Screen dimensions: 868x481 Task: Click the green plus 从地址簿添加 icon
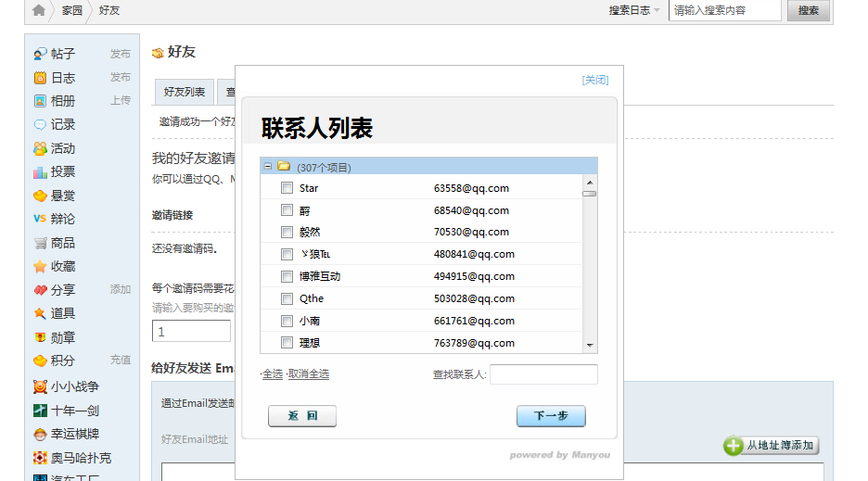point(733,446)
